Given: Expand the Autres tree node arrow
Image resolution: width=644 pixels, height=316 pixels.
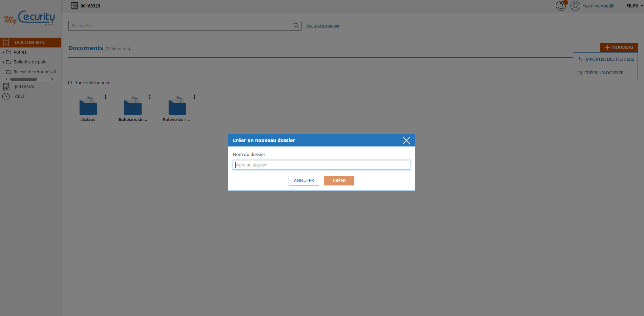Looking at the screenshot, I should tap(3, 52).
